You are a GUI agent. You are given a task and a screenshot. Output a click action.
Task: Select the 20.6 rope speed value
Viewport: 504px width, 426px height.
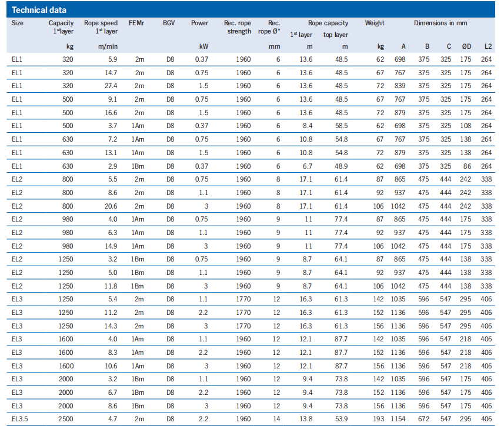[110, 206]
